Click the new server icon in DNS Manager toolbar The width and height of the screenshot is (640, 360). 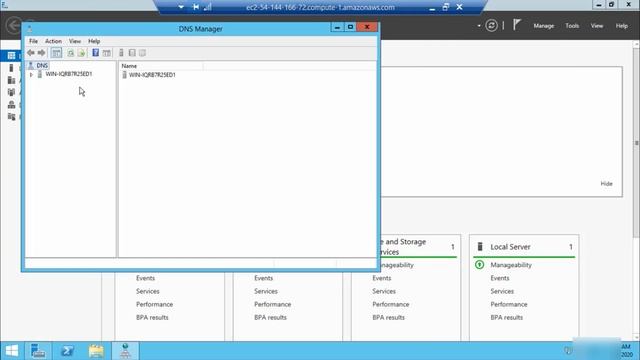coord(121,53)
